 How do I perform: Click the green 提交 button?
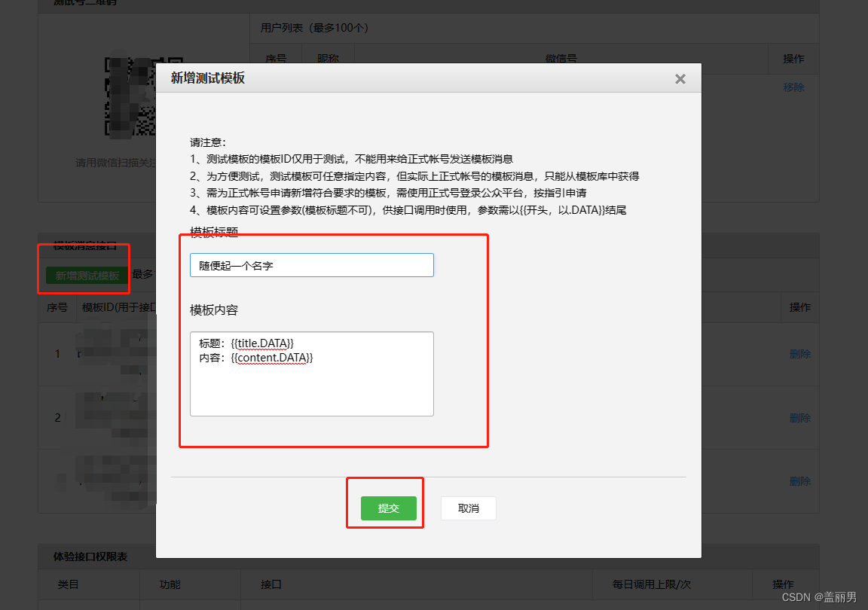[389, 508]
